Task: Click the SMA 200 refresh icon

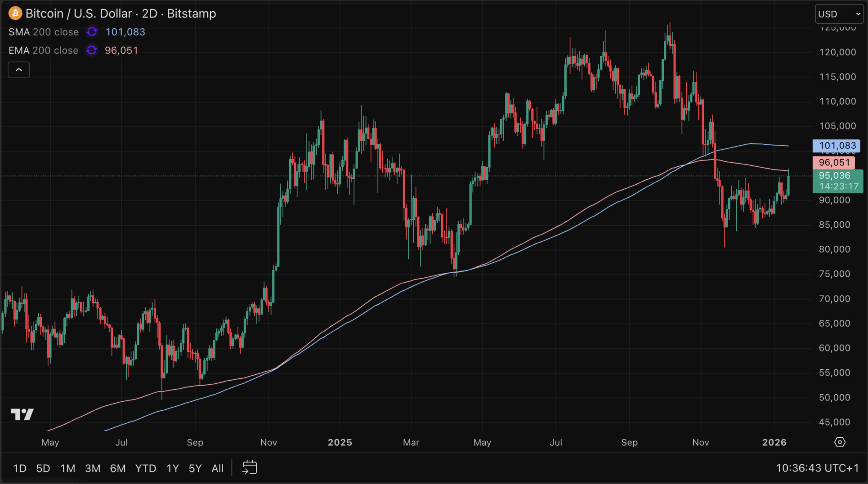Action: point(92,32)
